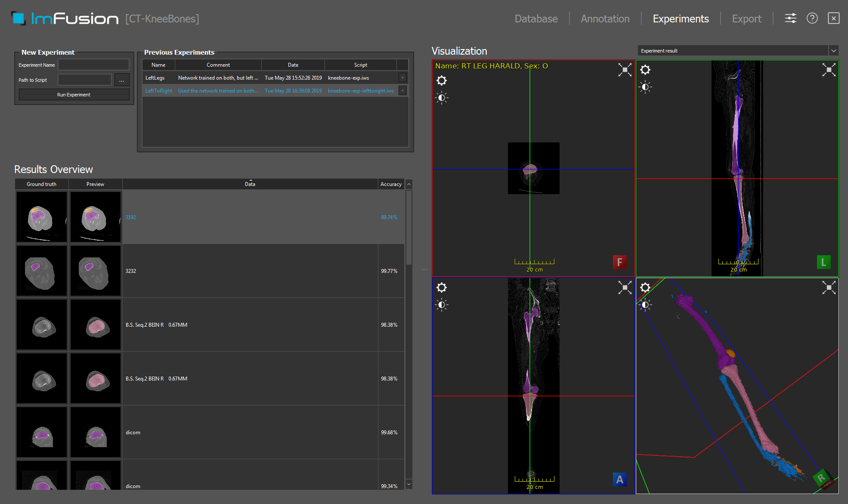Open settings gear in sagittal L view

[x=645, y=70]
